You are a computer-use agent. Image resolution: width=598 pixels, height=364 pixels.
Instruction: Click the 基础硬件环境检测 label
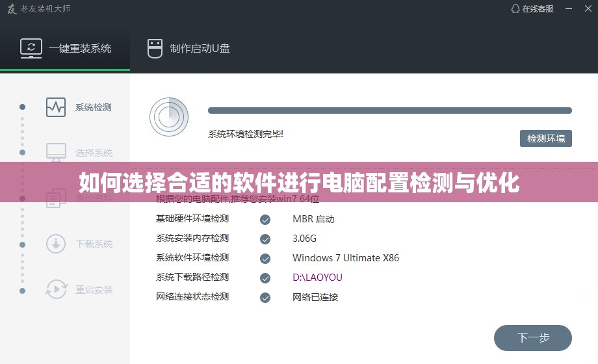[192, 218]
